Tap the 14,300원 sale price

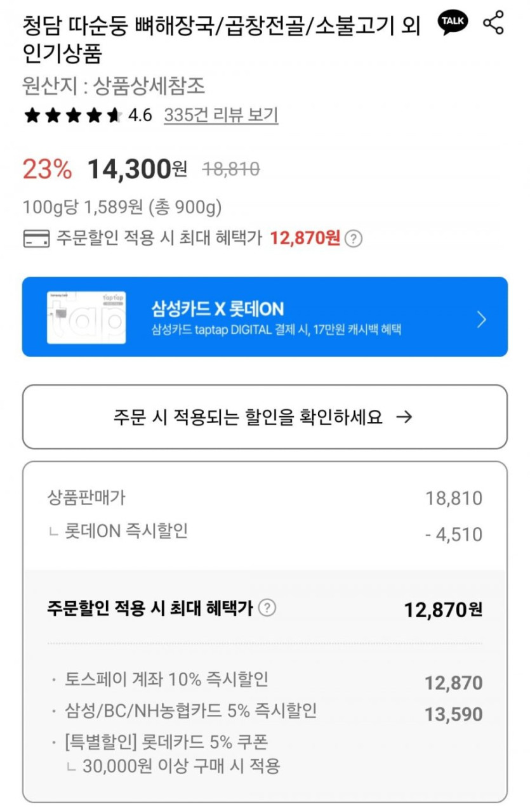tap(137, 169)
